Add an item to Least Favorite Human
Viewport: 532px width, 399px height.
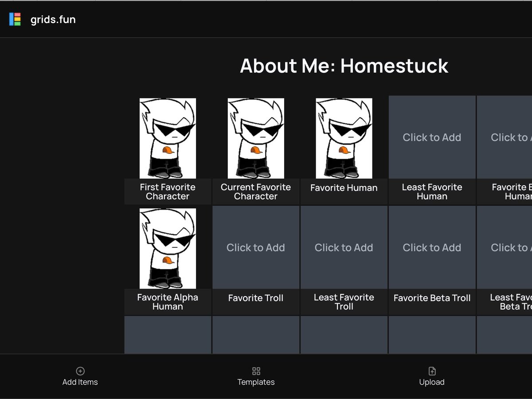(432, 137)
